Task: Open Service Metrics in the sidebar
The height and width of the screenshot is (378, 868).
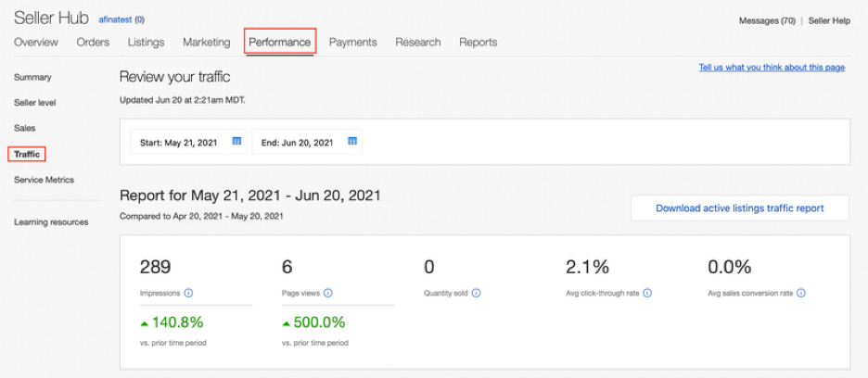Action: pos(44,180)
